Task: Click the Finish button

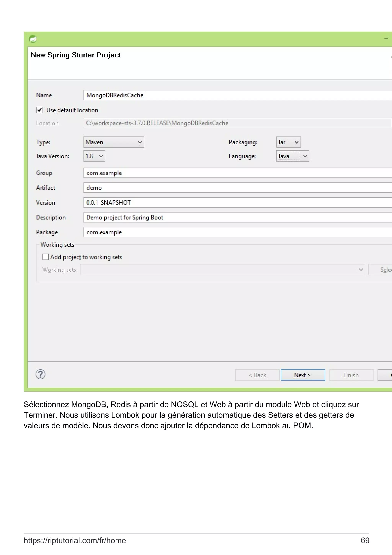Action: (x=351, y=375)
